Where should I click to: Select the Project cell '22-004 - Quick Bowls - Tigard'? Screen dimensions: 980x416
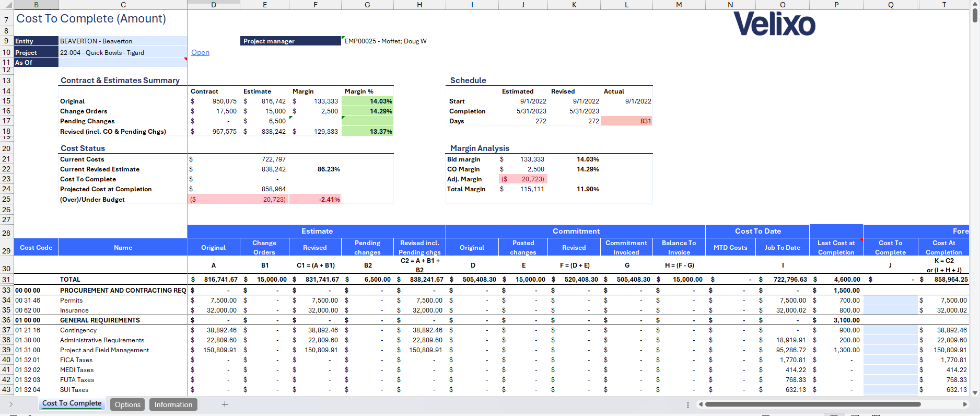(123, 52)
